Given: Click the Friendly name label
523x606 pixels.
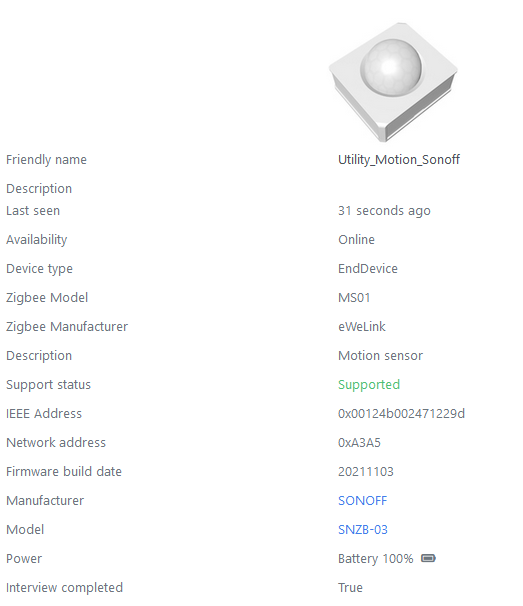Looking at the screenshot, I should (x=46, y=160).
